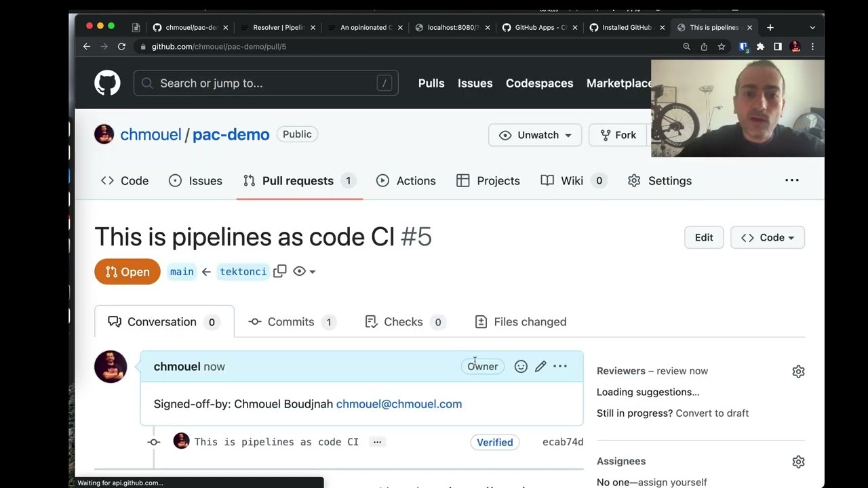The height and width of the screenshot is (488, 868).
Task: Click the Edit title button
Action: coord(704,237)
